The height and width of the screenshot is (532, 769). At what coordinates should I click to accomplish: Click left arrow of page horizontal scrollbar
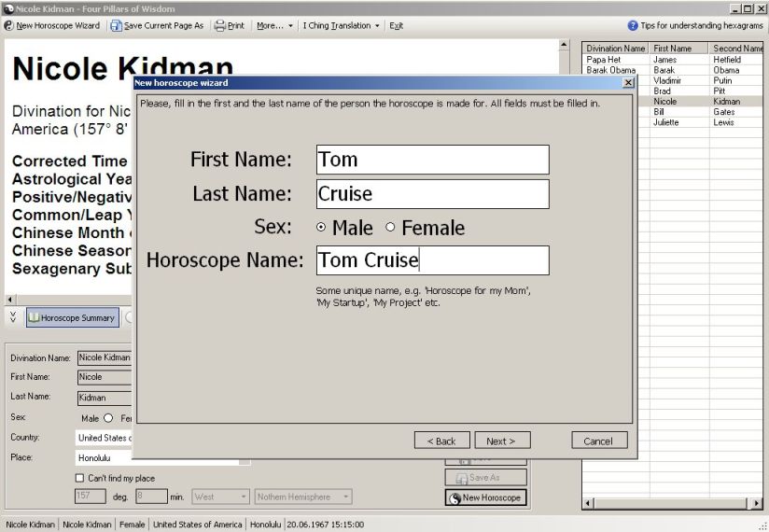click(10, 299)
